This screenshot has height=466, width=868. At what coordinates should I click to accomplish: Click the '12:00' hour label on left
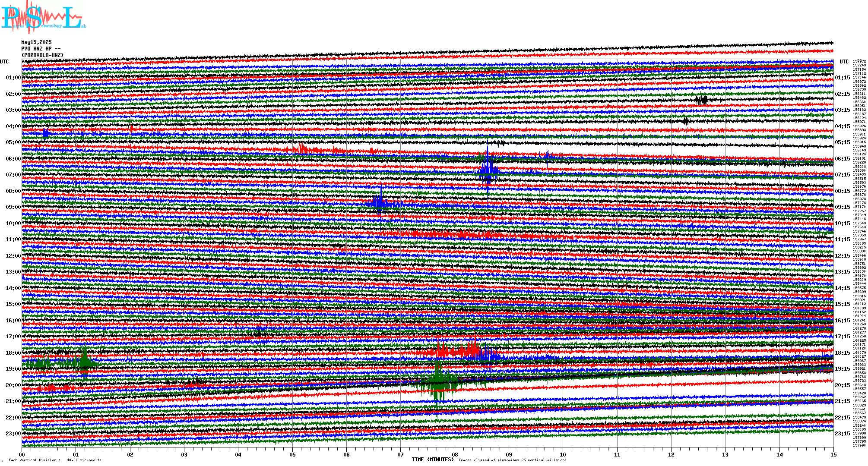pyautogui.click(x=13, y=256)
